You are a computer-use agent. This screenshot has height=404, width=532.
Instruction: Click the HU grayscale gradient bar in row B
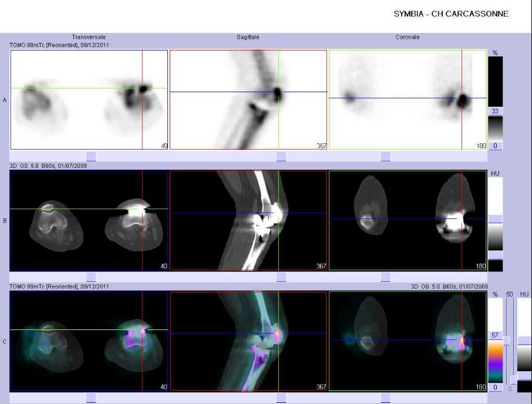495,237
